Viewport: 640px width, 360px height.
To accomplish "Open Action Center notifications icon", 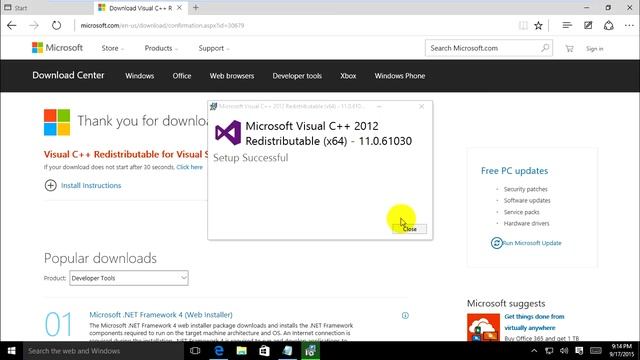I will coord(579,351).
